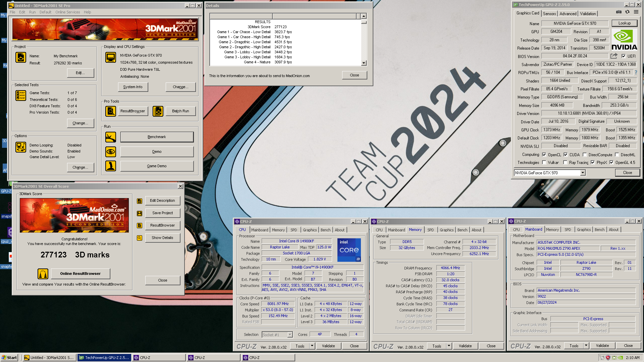Click the Selected Tests checklist icon
This screenshot has width=644, height=362.
tap(21, 96)
